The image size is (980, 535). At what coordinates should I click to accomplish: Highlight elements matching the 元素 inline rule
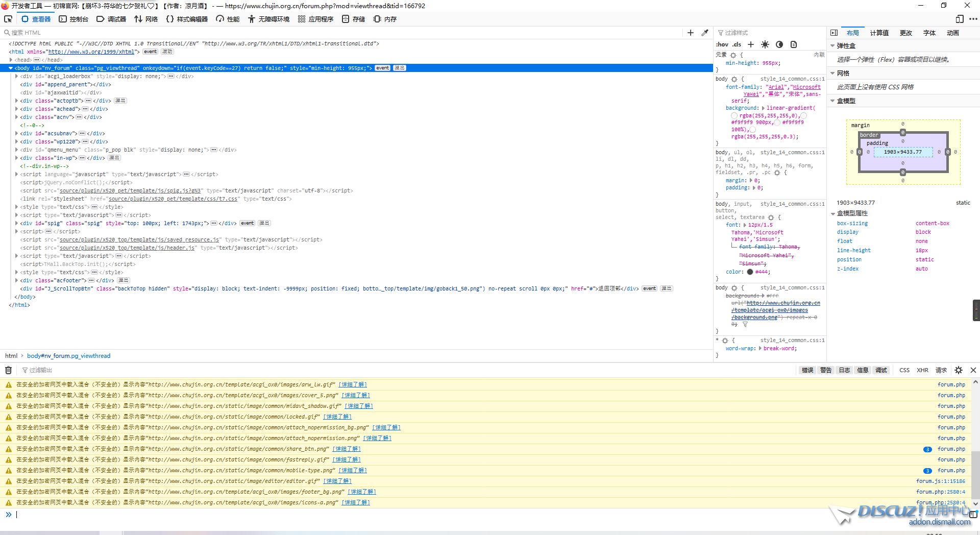click(733, 55)
